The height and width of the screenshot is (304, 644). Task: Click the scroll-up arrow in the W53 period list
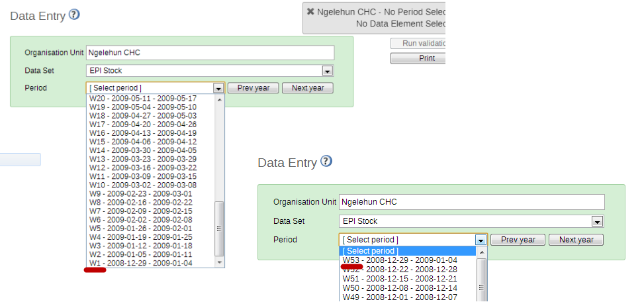pyautogui.click(x=481, y=252)
